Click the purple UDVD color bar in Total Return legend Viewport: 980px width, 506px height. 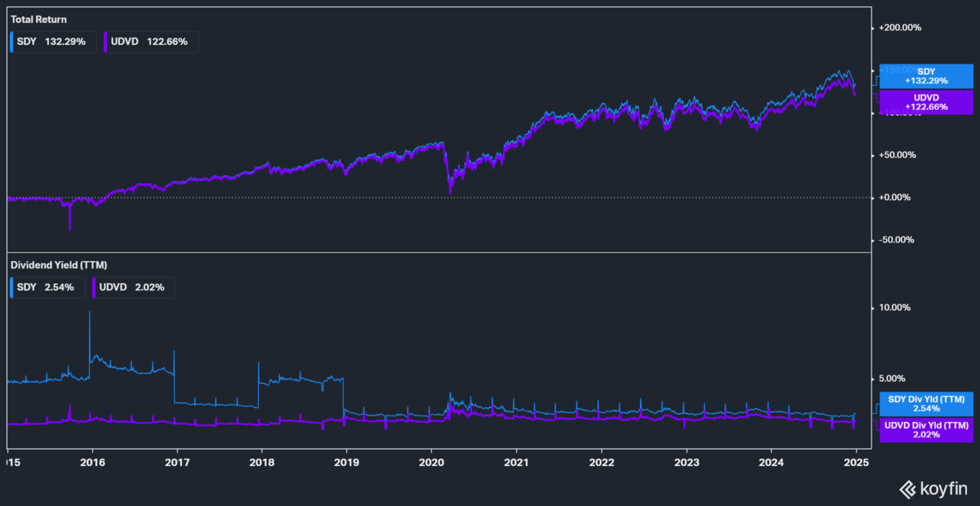point(106,42)
